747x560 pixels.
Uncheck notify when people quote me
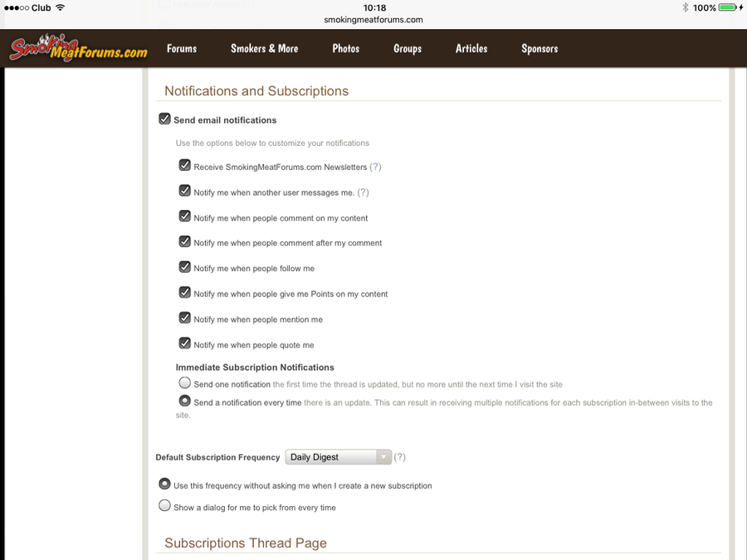tap(185, 343)
